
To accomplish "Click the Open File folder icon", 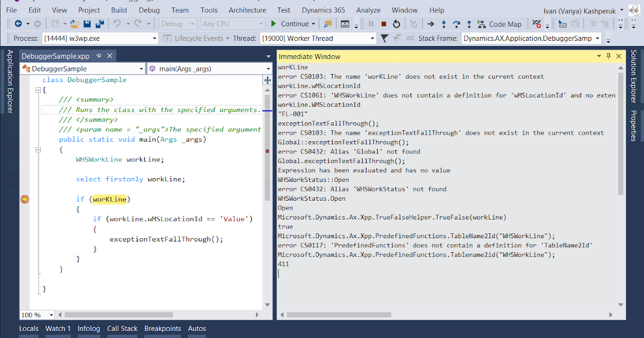I will (x=74, y=24).
